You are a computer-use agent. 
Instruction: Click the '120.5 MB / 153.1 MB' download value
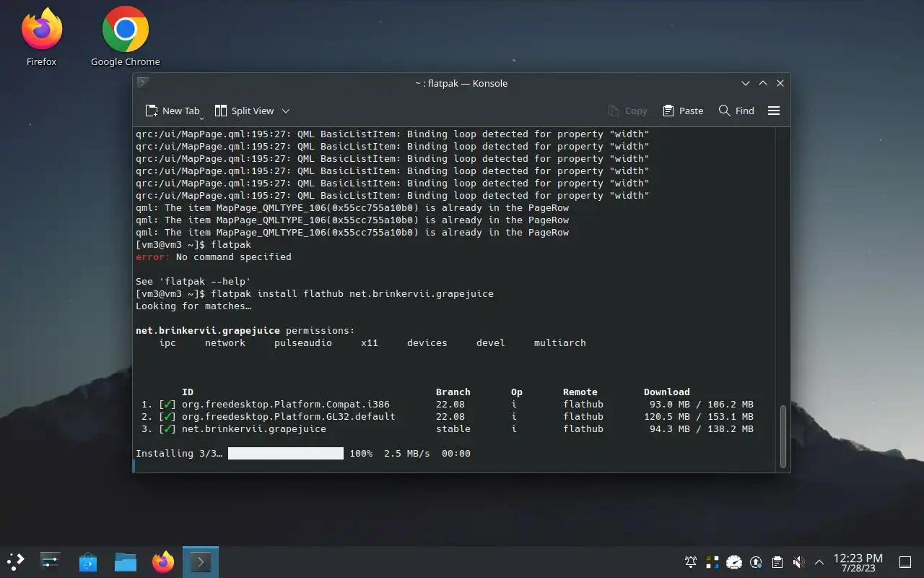click(x=699, y=416)
